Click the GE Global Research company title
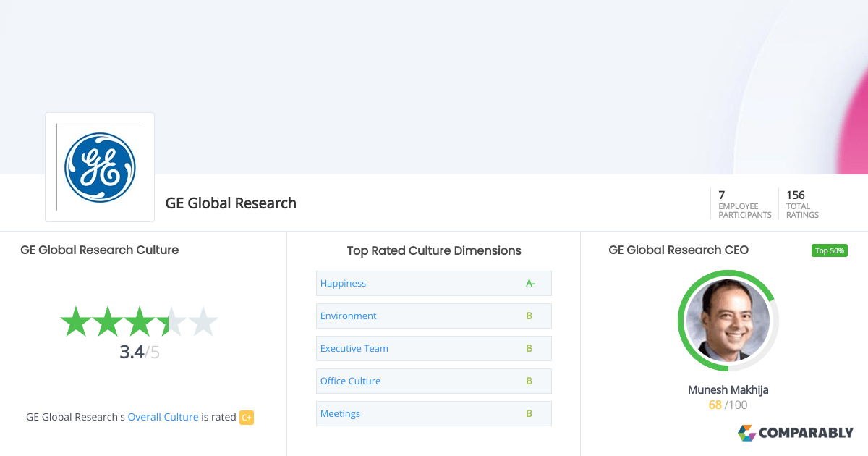Image resolution: width=868 pixels, height=456 pixels. (x=231, y=203)
